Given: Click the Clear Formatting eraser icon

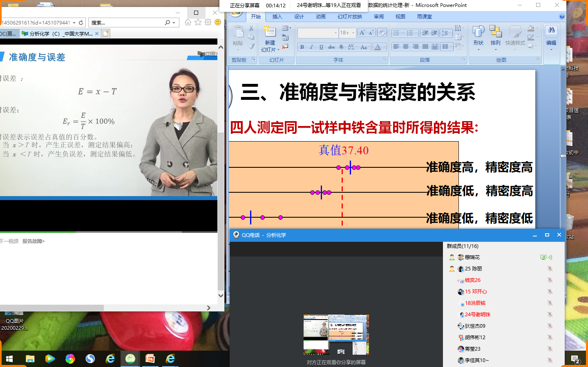Looking at the screenshot, I should (382, 33).
